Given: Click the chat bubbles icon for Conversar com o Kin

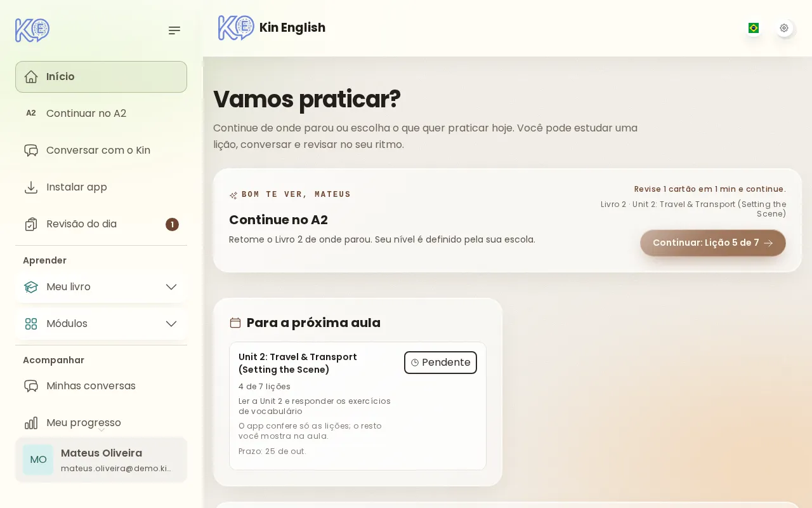Looking at the screenshot, I should click(31, 150).
